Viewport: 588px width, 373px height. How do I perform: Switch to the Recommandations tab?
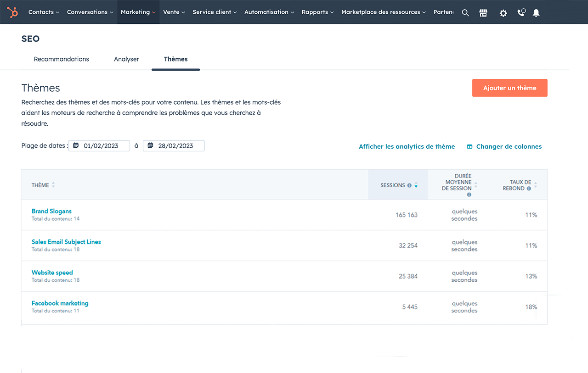(x=62, y=59)
